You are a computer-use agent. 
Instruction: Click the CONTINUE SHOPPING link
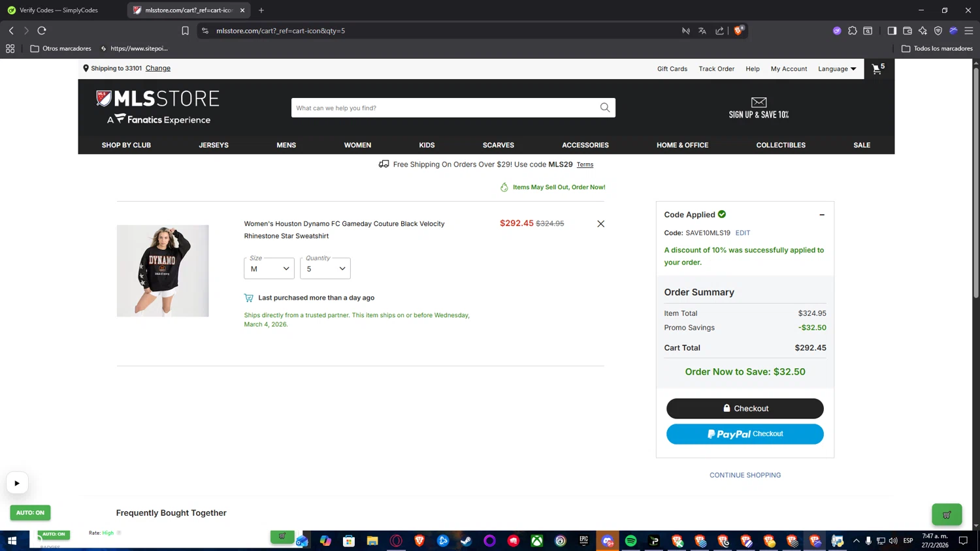pyautogui.click(x=745, y=475)
